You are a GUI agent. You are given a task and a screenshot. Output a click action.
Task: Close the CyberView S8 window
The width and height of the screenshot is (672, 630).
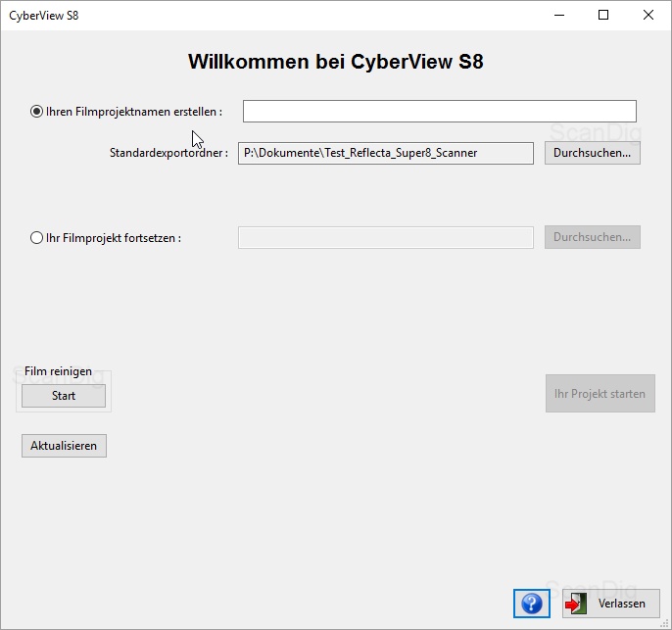[x=648, y=15]
